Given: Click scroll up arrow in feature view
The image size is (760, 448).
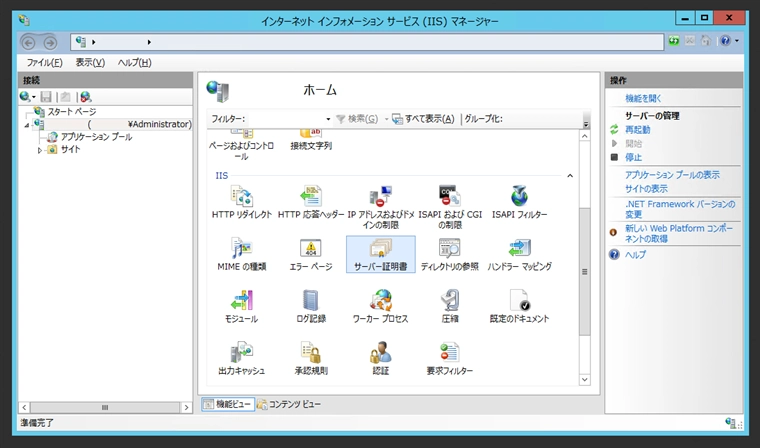Looking at the screenshot, I should [585, 136].
